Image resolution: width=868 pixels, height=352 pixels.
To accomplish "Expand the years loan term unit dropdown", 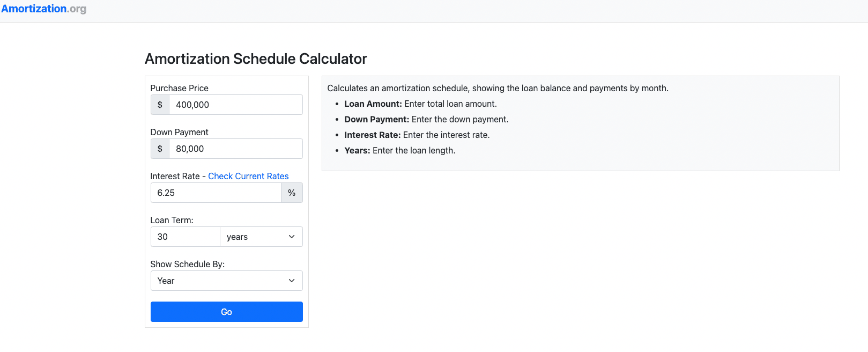I will [x=261, y=237].
